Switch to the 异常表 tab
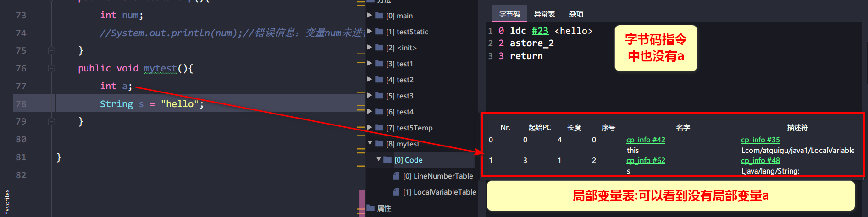This screenshot has width=868, height=217. click(544, 14)
